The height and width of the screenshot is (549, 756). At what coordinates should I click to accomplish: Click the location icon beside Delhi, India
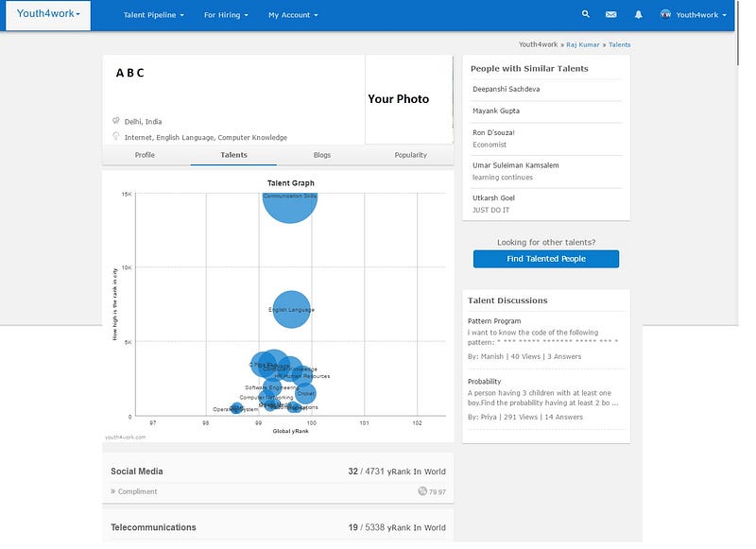115,121
